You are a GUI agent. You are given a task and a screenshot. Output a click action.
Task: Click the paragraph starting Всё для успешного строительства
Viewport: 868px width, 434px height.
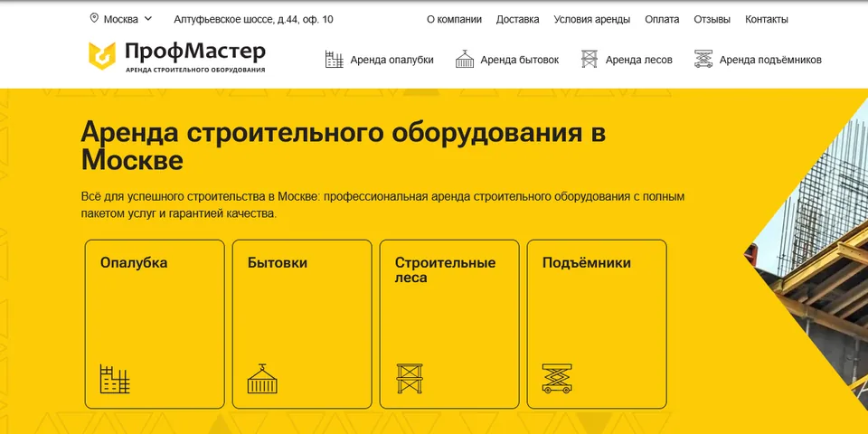tap(383, 205)
